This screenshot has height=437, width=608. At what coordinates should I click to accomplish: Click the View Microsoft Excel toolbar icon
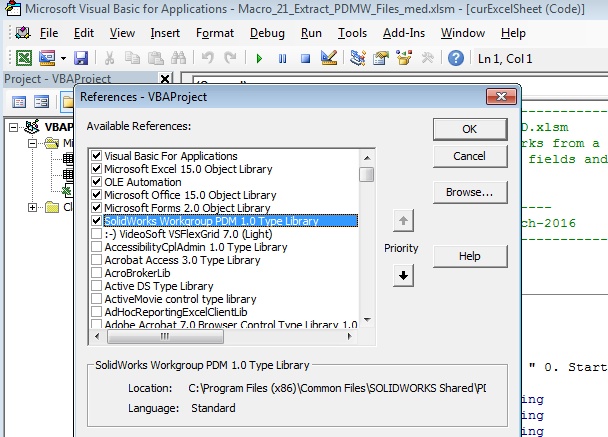pos(24,59)
